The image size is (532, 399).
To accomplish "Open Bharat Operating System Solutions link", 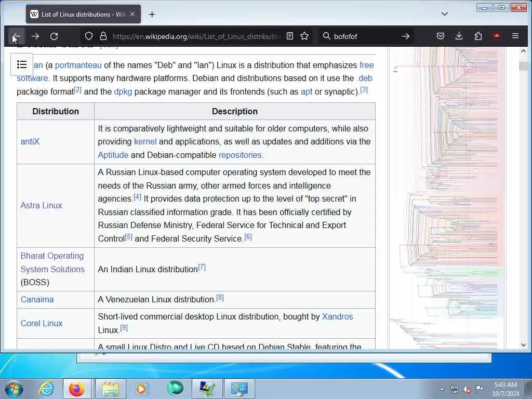I will coord(52,262).
